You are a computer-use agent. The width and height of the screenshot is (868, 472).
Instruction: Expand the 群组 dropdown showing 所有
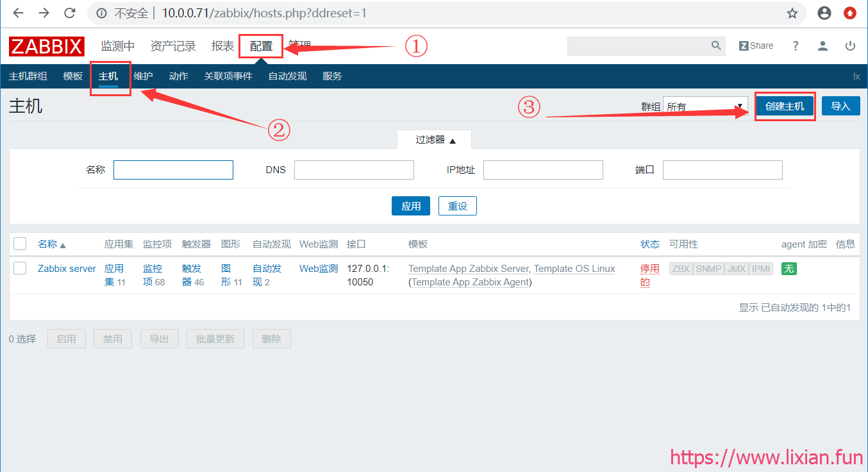705,106
